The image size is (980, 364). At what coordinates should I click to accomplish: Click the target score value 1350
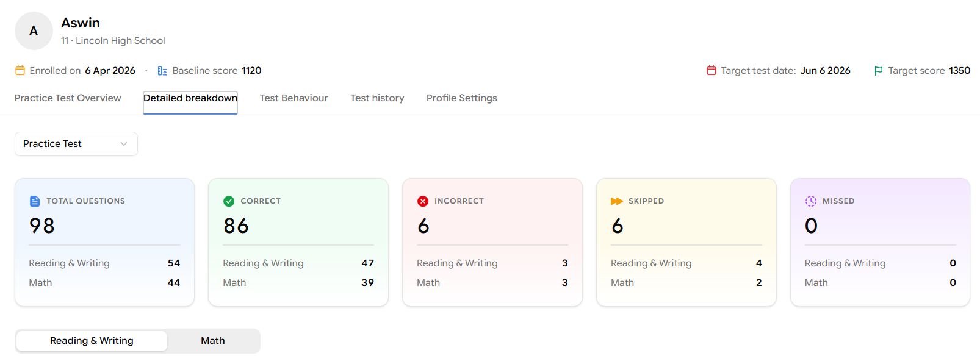coord(959,71)
